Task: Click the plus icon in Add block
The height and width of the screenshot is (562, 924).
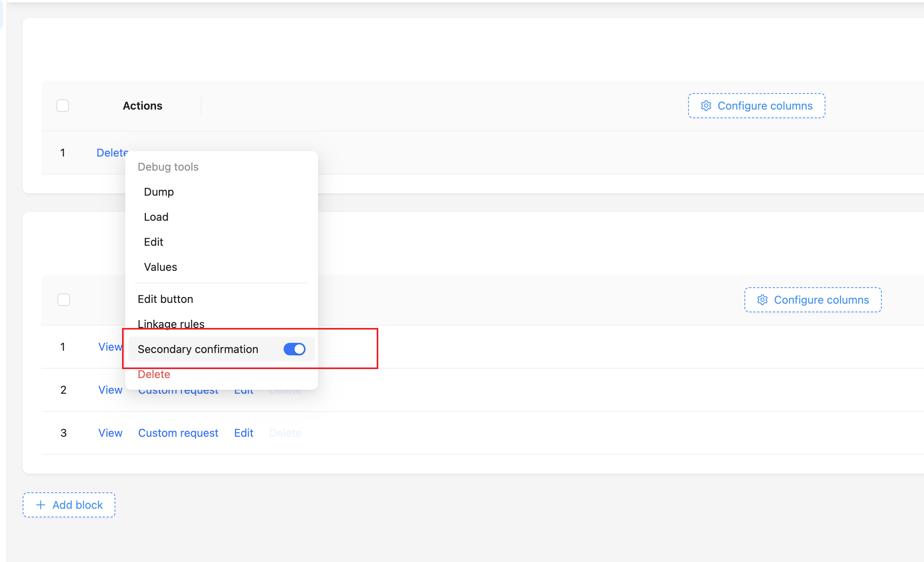Action: pos(41,505)
